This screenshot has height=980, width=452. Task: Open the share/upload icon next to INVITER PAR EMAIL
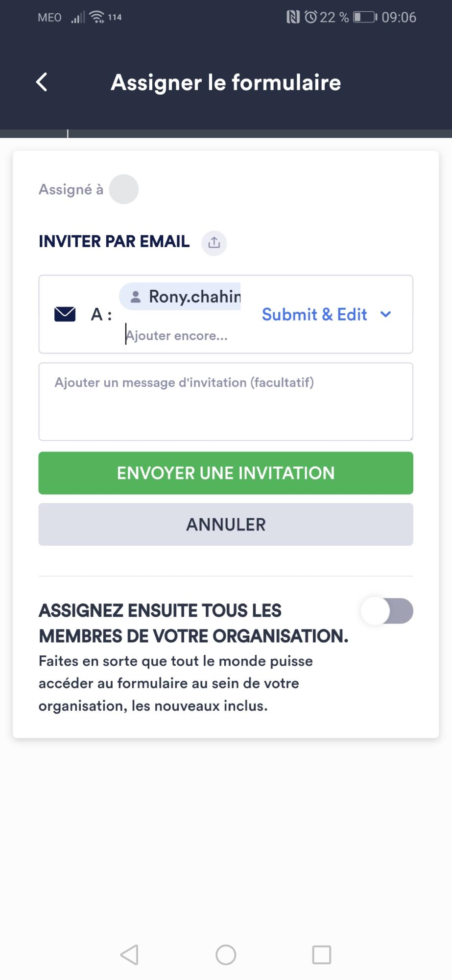214,243
